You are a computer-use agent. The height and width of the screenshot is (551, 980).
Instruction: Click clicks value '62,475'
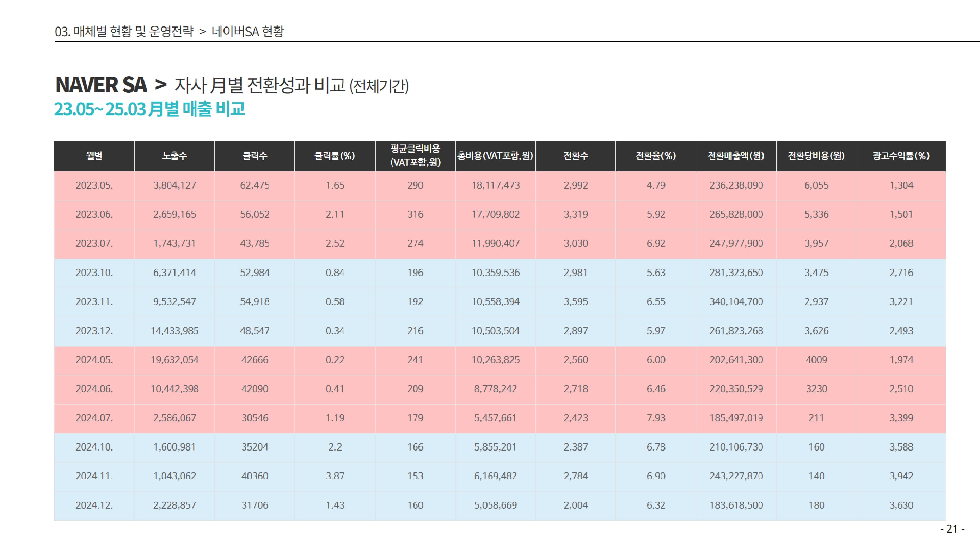[x=255, y=186]
